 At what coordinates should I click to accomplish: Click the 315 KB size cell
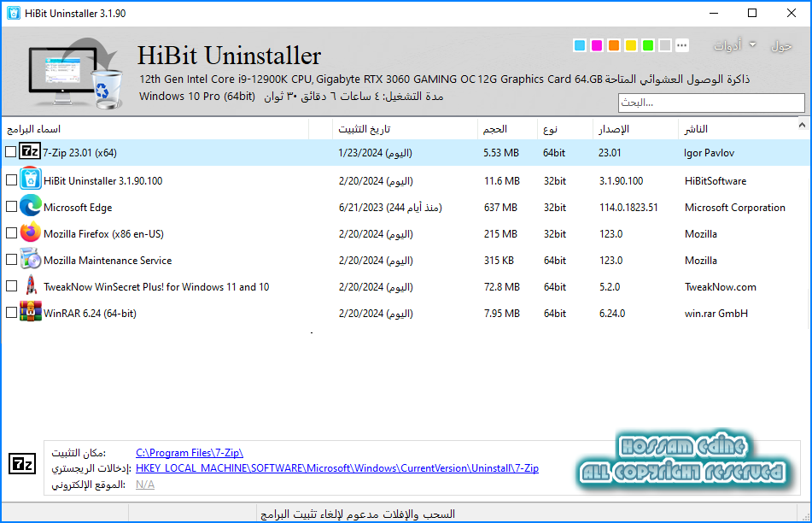pyautogui.click(x=499, y=260)
